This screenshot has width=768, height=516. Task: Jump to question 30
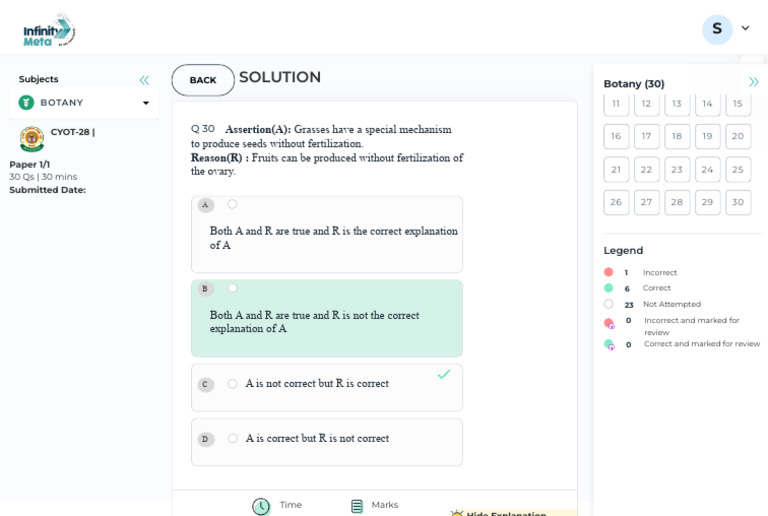click(738, 202)
